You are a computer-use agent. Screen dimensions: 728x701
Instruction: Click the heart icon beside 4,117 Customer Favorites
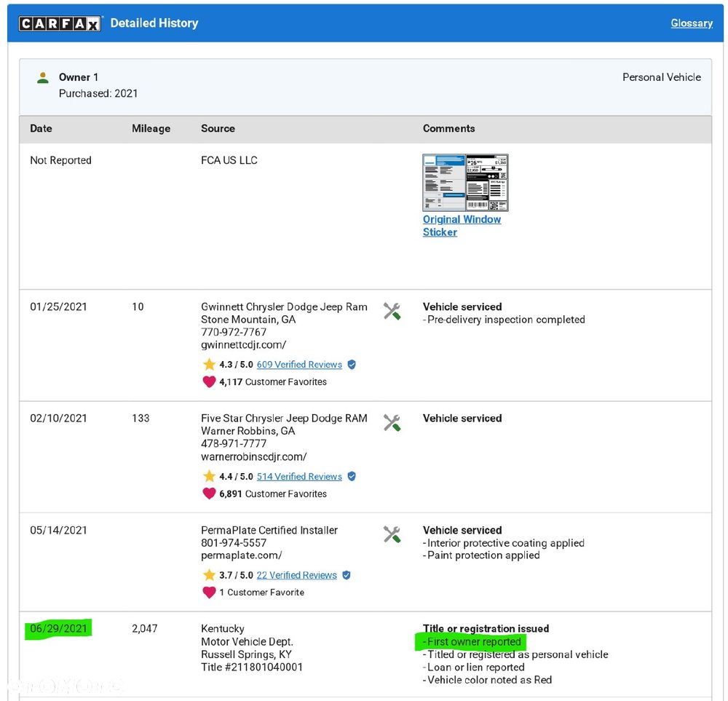point(209,381)
